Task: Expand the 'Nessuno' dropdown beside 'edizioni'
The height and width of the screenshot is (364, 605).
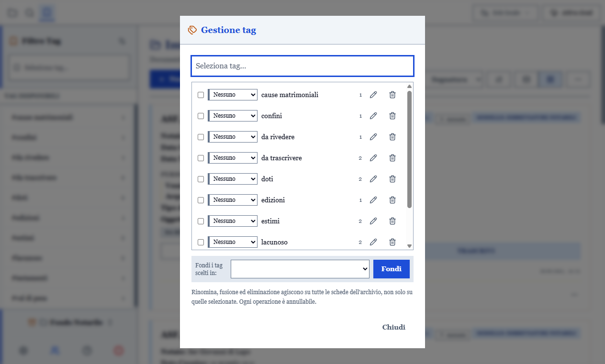Action: [x=233, y=200]
